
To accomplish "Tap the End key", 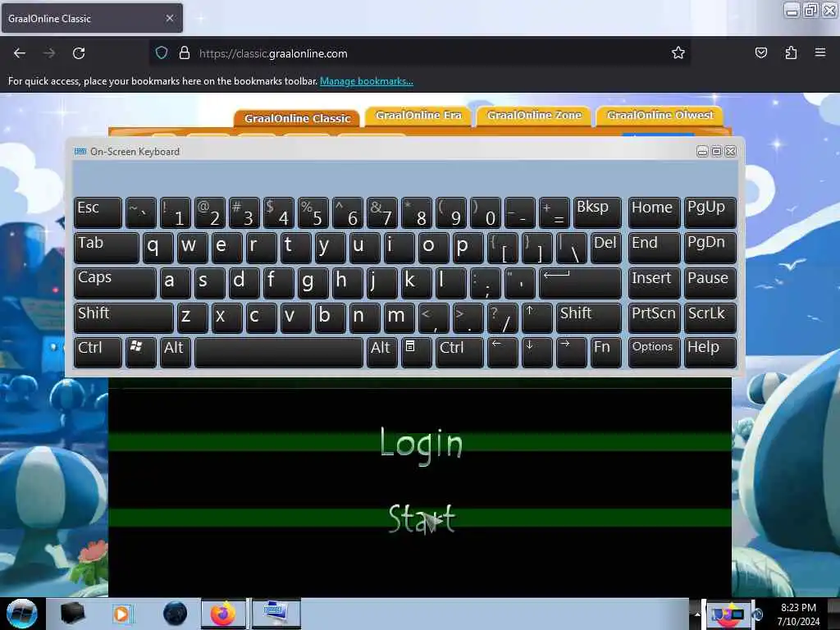I will click(x=654, y=248).
